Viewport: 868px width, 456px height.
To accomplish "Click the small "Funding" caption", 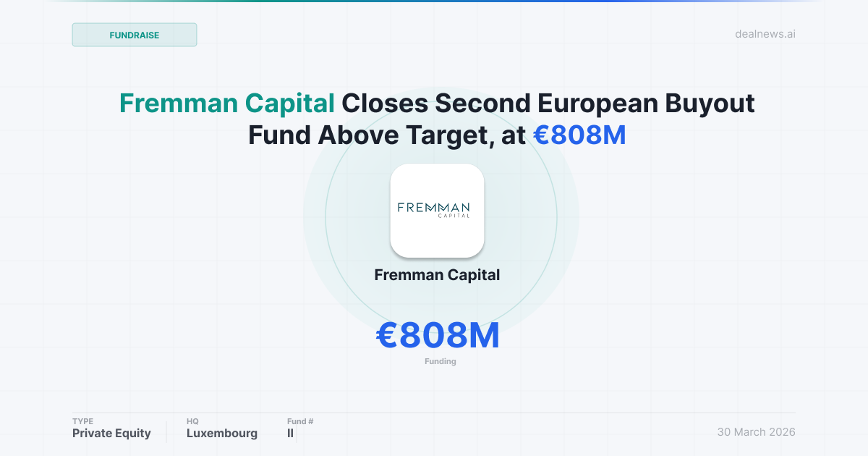I will (x=440, y=361).
